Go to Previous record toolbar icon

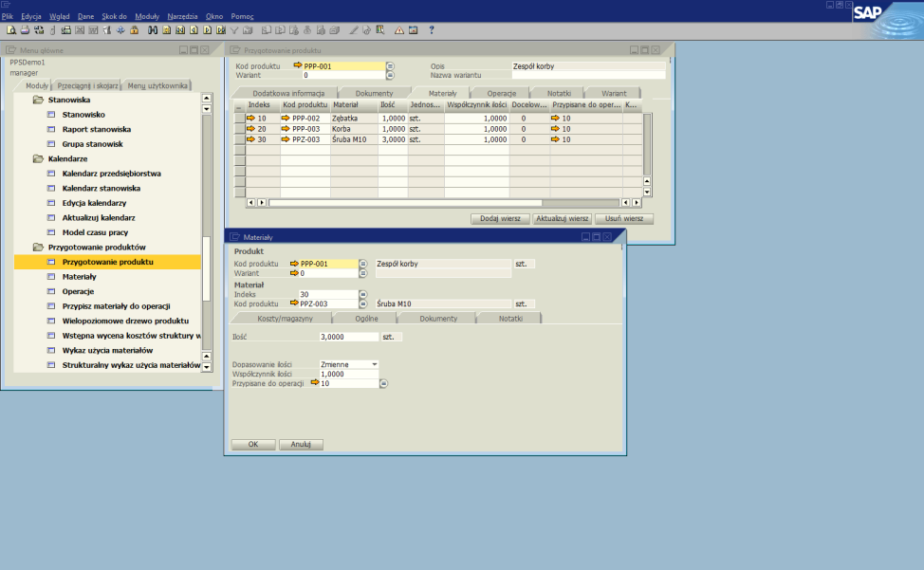pyautogui.click(x=194, y=30)
